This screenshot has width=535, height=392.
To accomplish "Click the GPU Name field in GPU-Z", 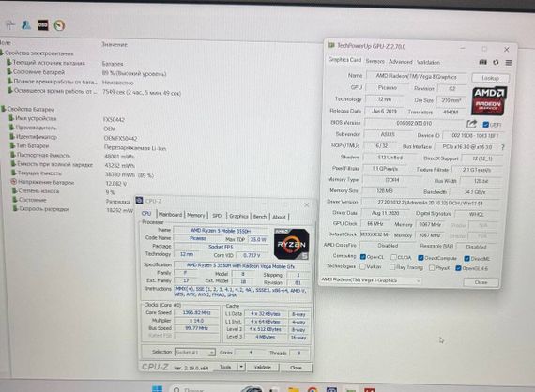I will 416,76.
